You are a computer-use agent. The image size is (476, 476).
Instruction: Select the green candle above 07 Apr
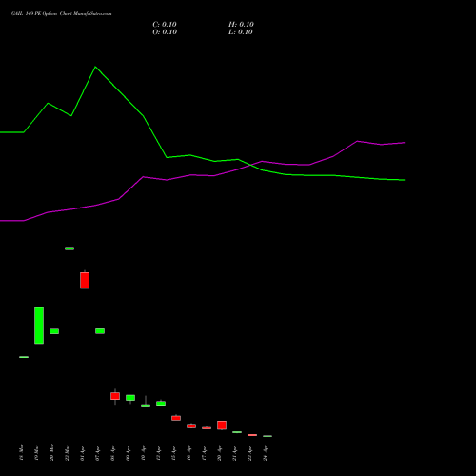point(100,331)
